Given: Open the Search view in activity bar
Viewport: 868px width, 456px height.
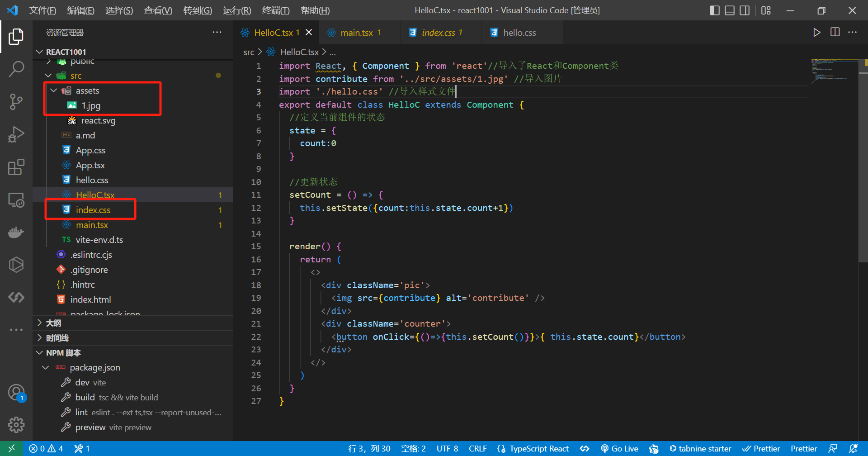Looking at the screenshot, I should coord(16,69).
